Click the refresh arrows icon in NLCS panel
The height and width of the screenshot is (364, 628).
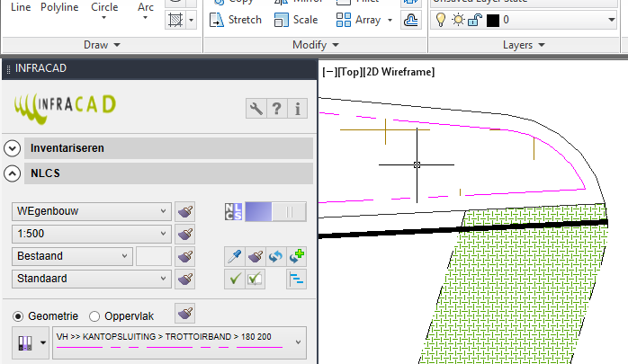[275, 257]
